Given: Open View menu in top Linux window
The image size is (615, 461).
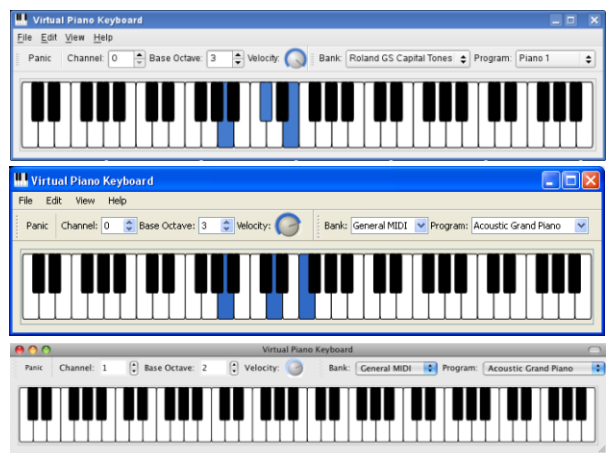Looking at the screenshot, I should coord(75,38).
